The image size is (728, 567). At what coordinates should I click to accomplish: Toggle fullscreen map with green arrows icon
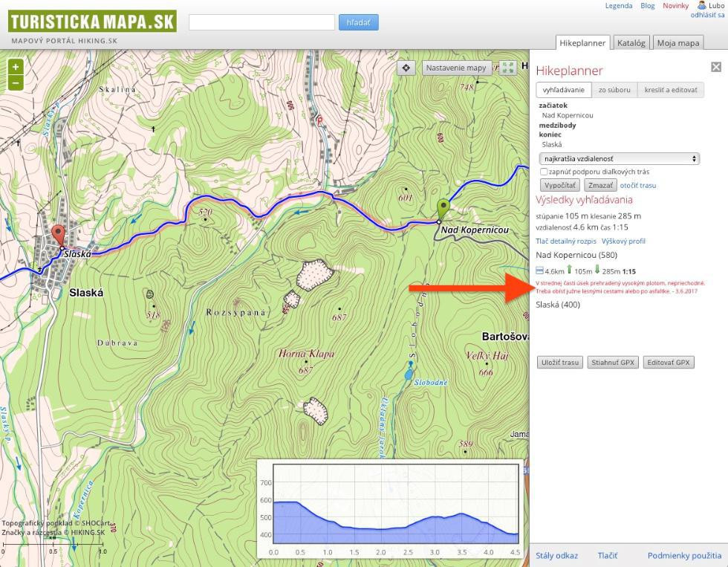tap(508, 68)
